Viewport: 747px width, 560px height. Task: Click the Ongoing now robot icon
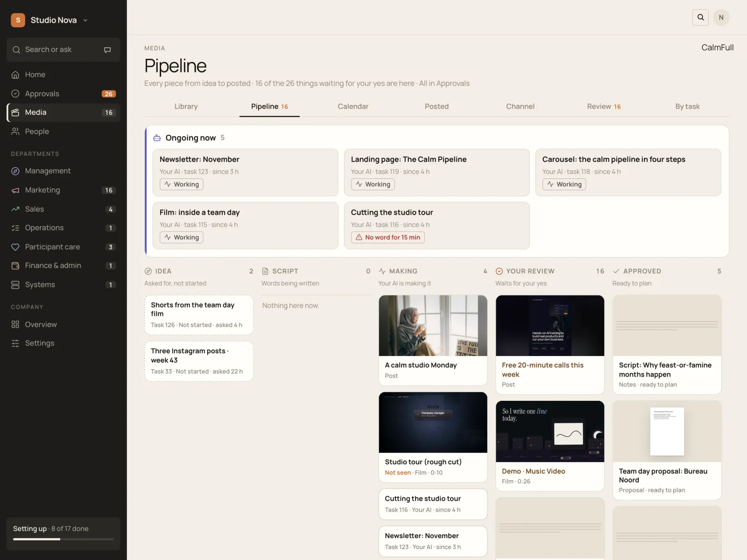(157, 138)
